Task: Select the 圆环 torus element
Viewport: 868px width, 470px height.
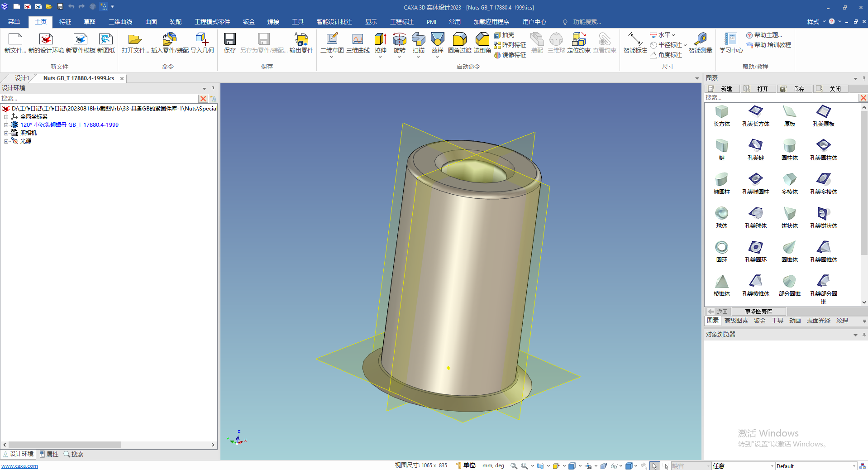Action: pos(721,251)
